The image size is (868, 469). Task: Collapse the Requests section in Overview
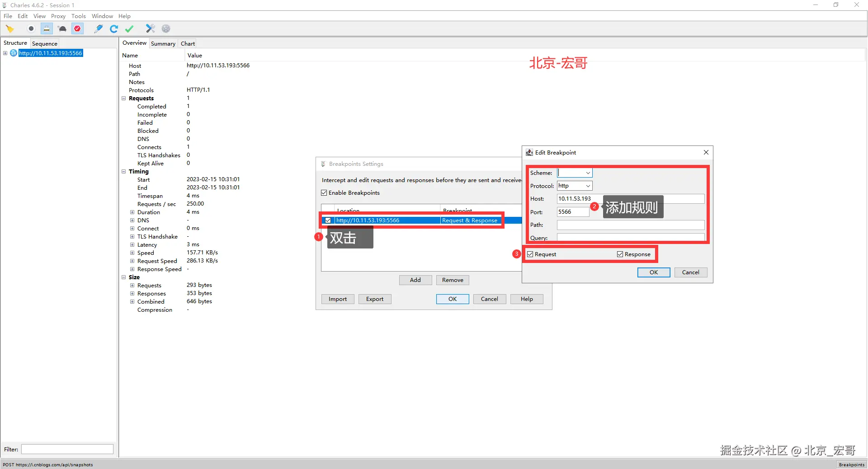tap(124, 98)
